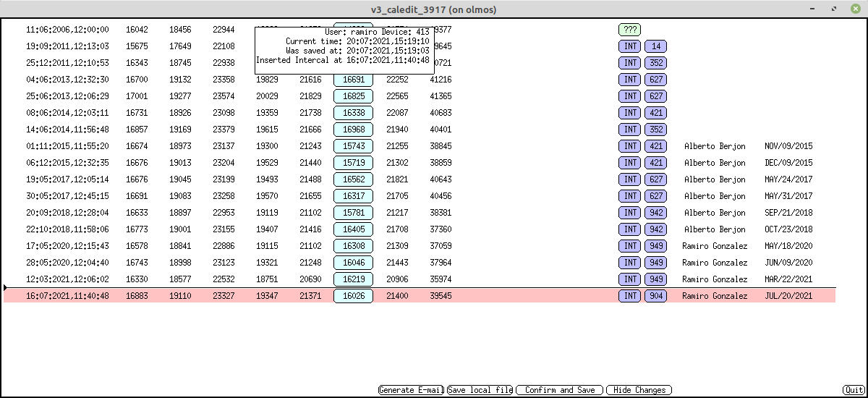Click INT button in 06:12:2015 row

coord(630,163)
